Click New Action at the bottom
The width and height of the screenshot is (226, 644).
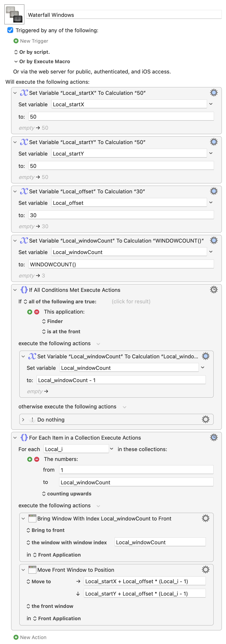[30, 637]
